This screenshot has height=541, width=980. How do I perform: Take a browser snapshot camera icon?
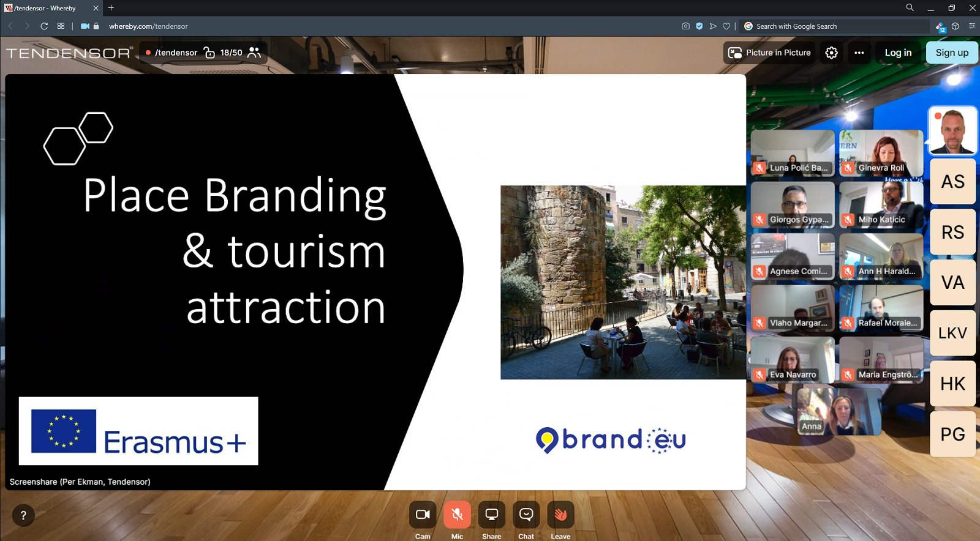click(685, 26)
